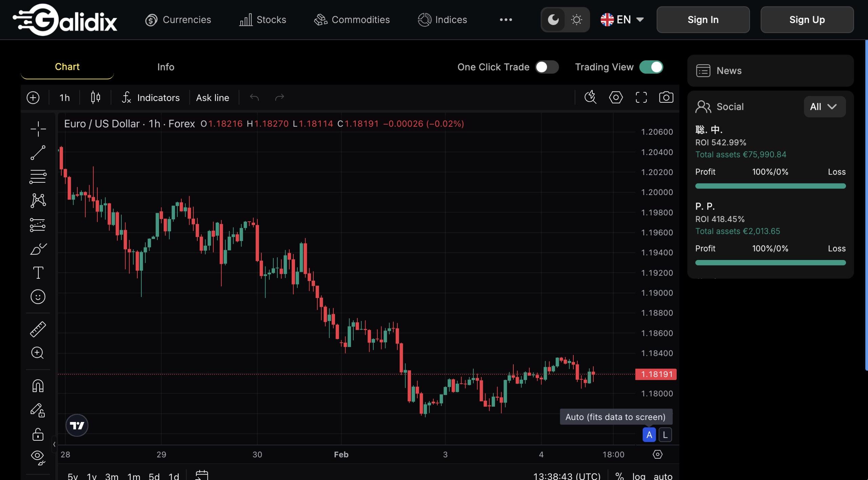Image resolution: width=868 pixels, height=480 pixels.
Task: Take a chart snapshot with the camera
Action: click(666, 97)
